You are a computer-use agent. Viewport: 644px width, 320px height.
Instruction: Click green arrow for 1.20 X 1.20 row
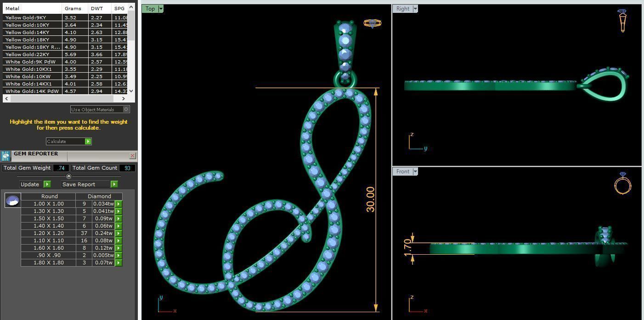[x=119, y=233]
